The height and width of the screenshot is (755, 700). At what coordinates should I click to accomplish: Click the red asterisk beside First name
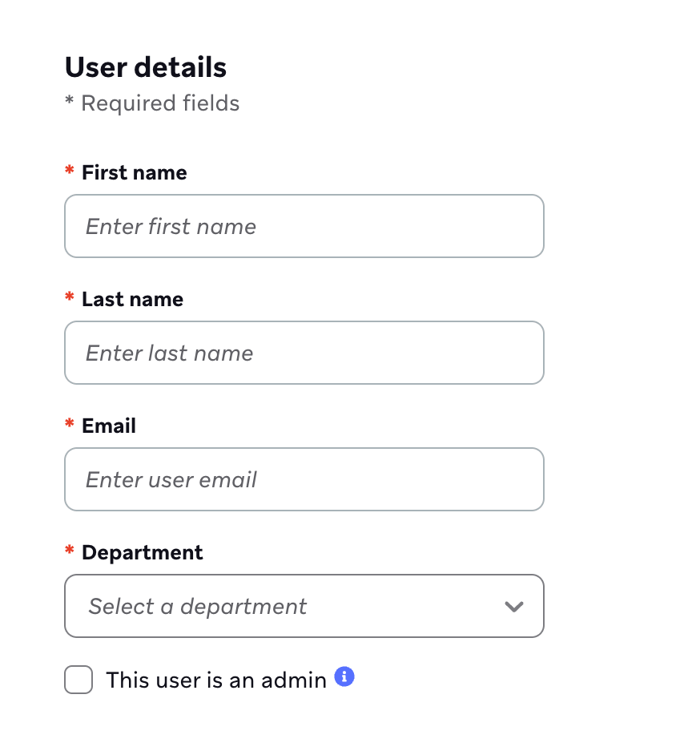pos(70,172)
